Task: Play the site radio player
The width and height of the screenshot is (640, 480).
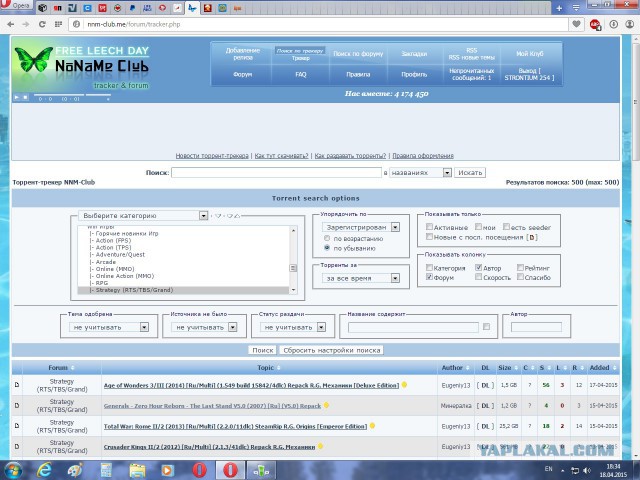Action: click(17, 97)
